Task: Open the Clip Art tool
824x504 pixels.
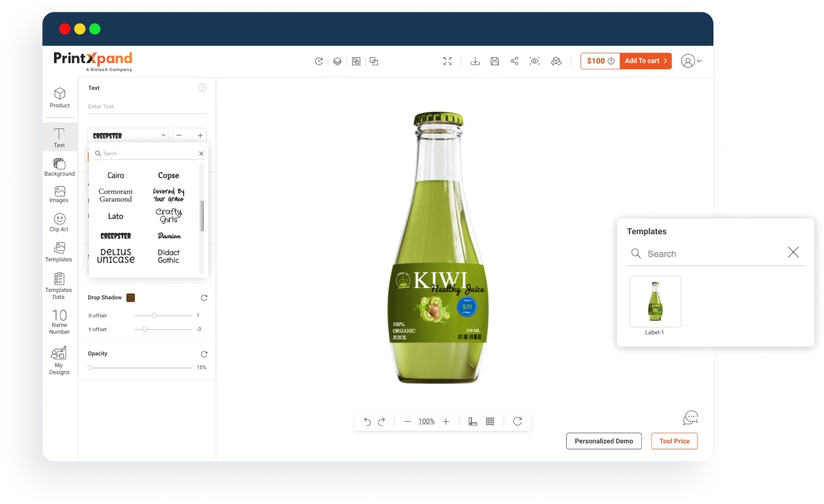Action: pos(59,222)
